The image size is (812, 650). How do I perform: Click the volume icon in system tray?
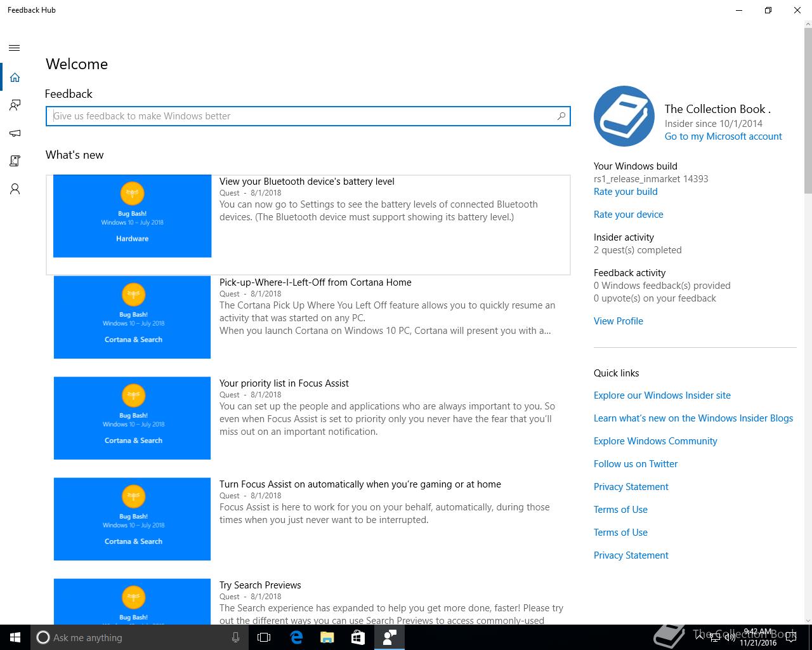click(729, 637)
